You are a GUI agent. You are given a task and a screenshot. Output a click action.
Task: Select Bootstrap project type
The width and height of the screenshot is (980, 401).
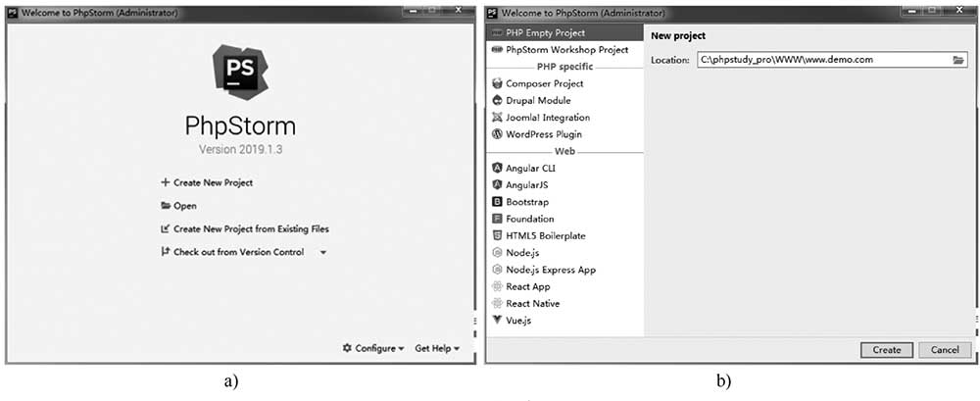coord(564,201)
